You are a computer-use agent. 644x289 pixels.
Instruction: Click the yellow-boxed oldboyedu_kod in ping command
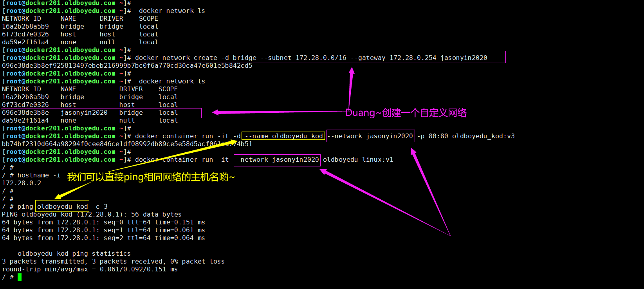(x=62, y=206)
